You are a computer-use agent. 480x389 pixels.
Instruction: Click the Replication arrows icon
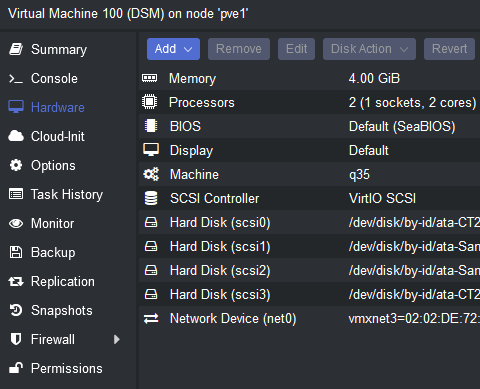click(x=16, y=282)
